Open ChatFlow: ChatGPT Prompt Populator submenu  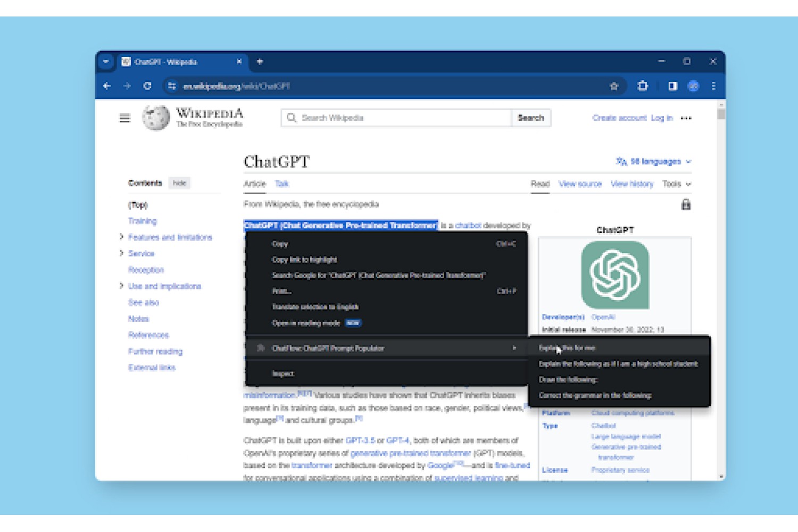(x=387, y=348)
